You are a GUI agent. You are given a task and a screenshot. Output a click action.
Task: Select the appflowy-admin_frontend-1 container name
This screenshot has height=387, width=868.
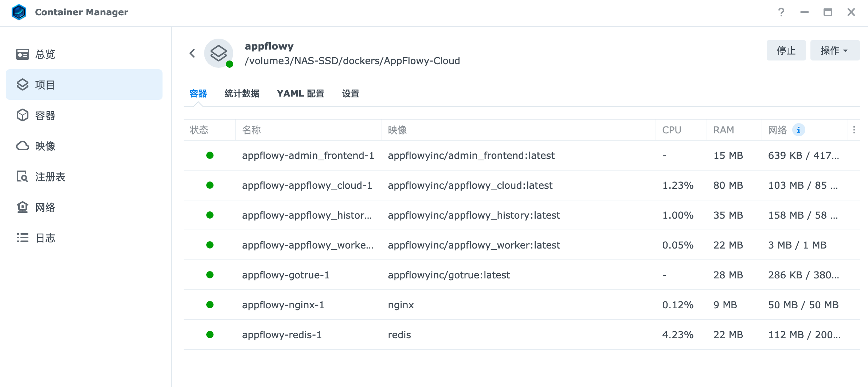click(x=308, y=156)
